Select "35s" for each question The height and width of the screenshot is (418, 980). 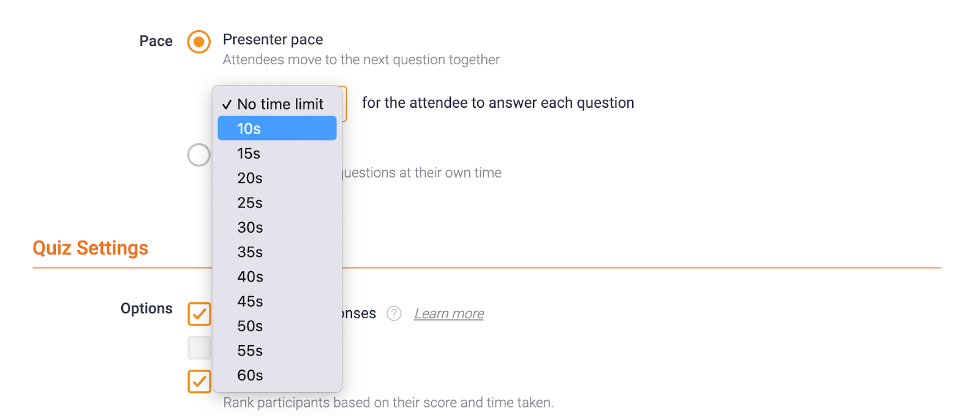point(277,252)
